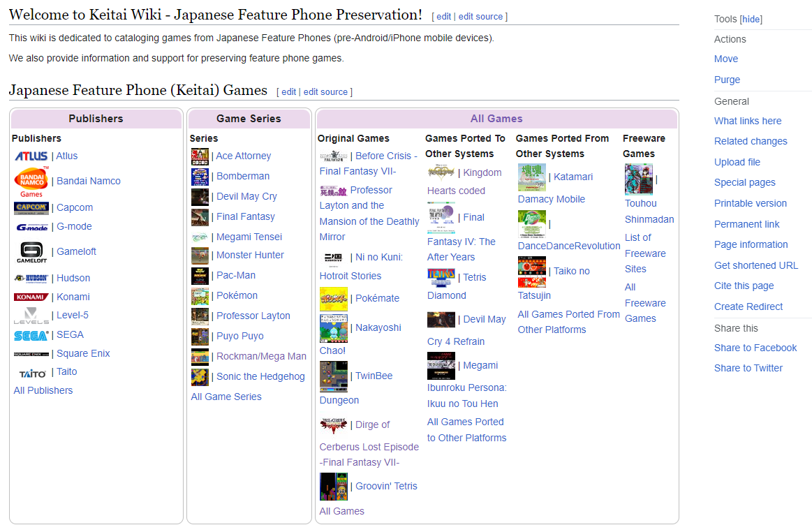Image resolution: width=812 pixels, height=532 pixels.
Task: Select Move from the Actions menu
Action: [726, 59]
